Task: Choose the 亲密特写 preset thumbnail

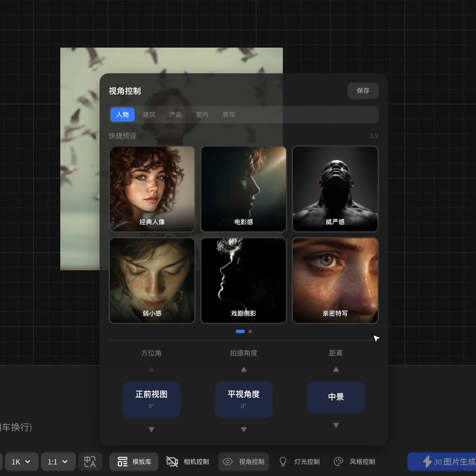Action: coord(335,280)
